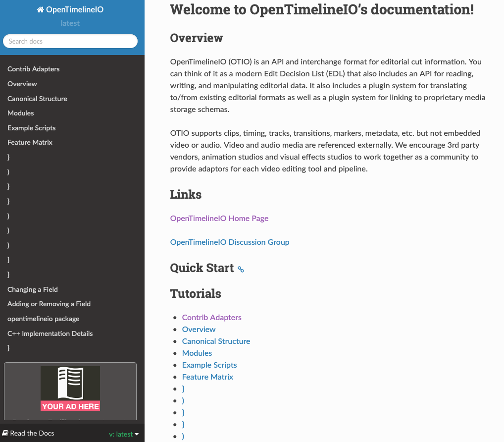Select opentimelineio package in the sidebar

click(44, 319)
